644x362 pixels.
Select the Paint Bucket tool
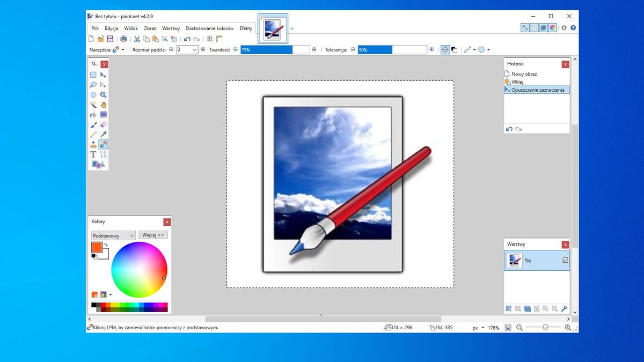point(93,115)
